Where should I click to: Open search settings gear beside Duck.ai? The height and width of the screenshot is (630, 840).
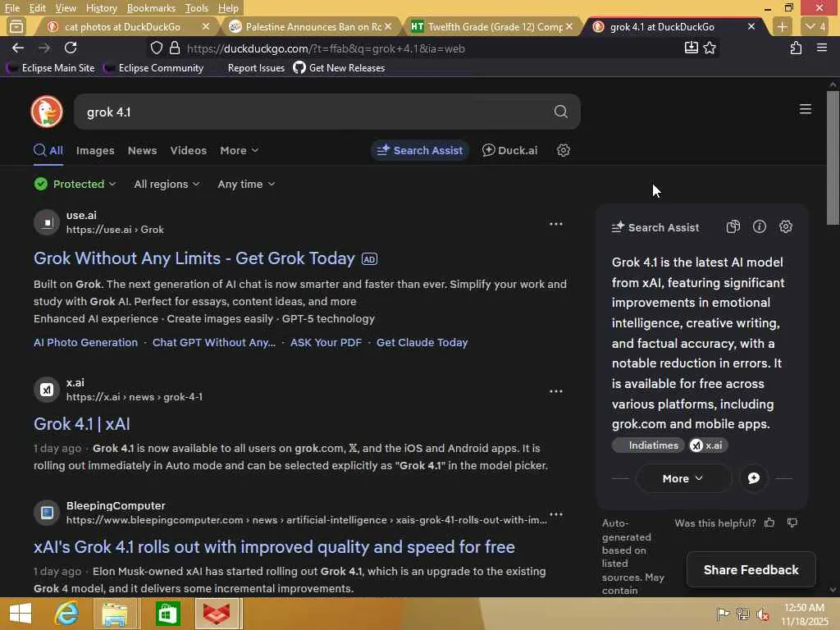(563, 151)
